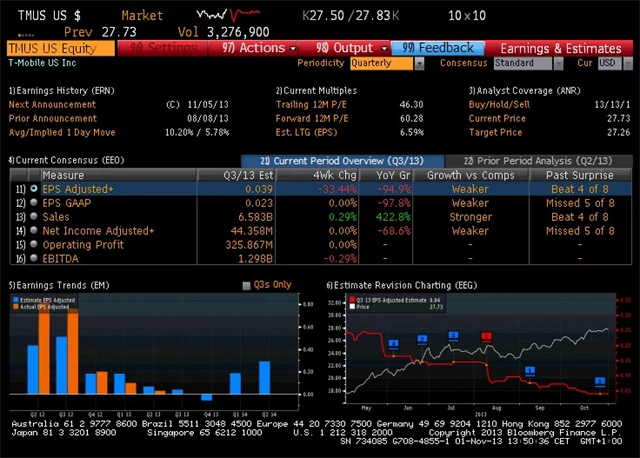Click the red event marker on revision chart
This screenshot has height=458, width=640.
coord(486,338)
